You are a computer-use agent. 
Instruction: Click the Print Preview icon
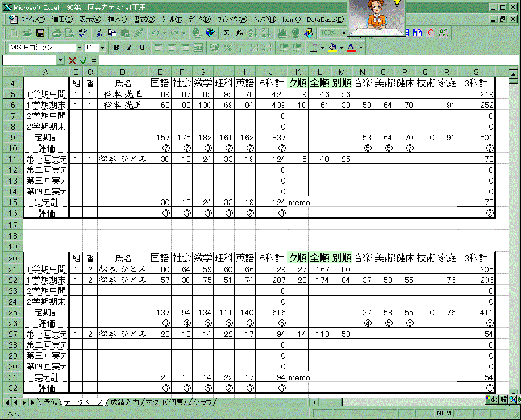click(69, 33)
